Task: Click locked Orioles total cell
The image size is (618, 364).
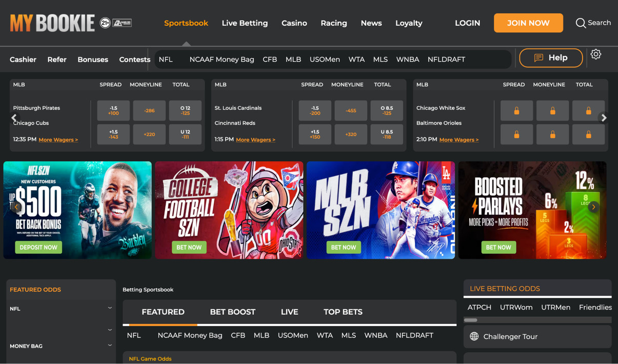Action: (x=588, y=134)
